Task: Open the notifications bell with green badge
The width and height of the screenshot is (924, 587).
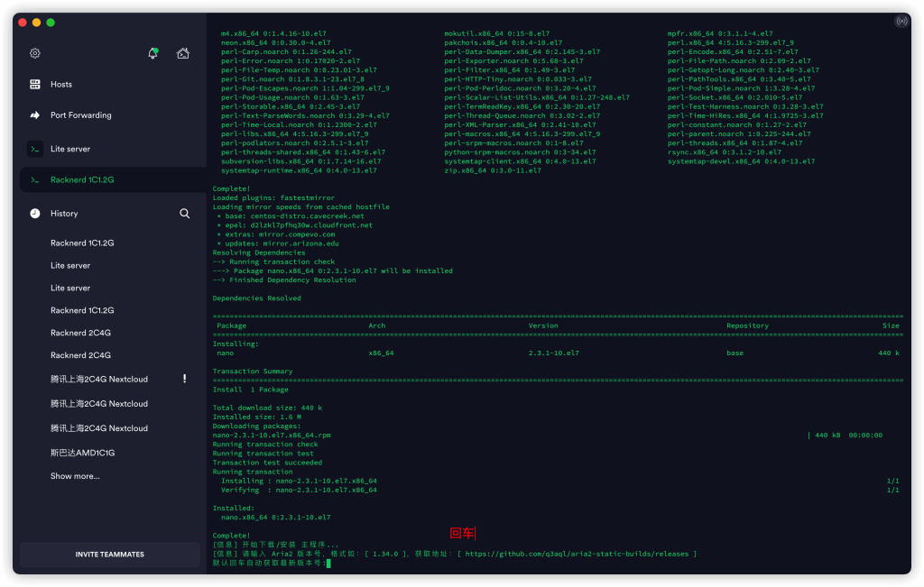Action: (153, 52)
